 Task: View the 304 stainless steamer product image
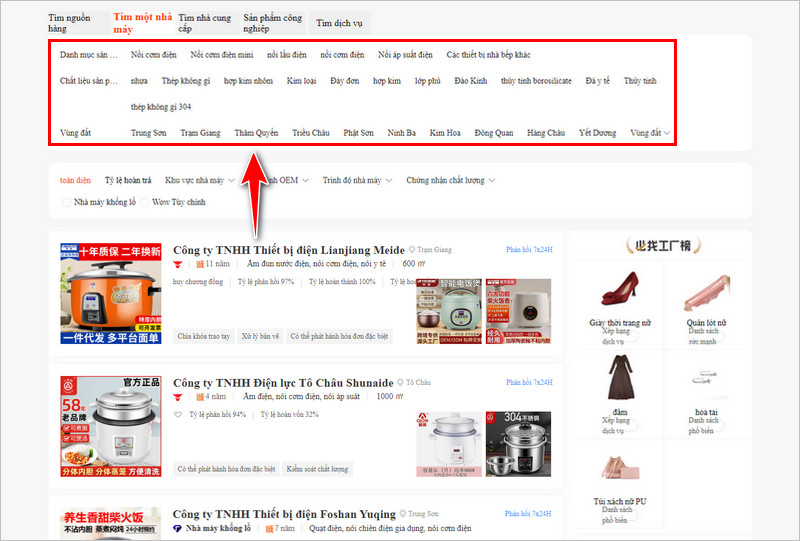coord(518,444)
